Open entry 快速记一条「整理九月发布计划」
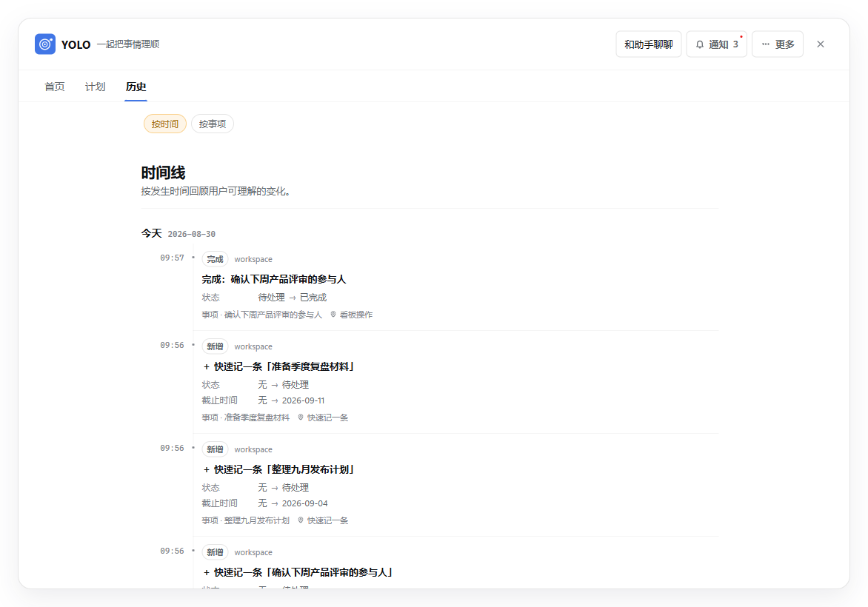 pos(279,470)
